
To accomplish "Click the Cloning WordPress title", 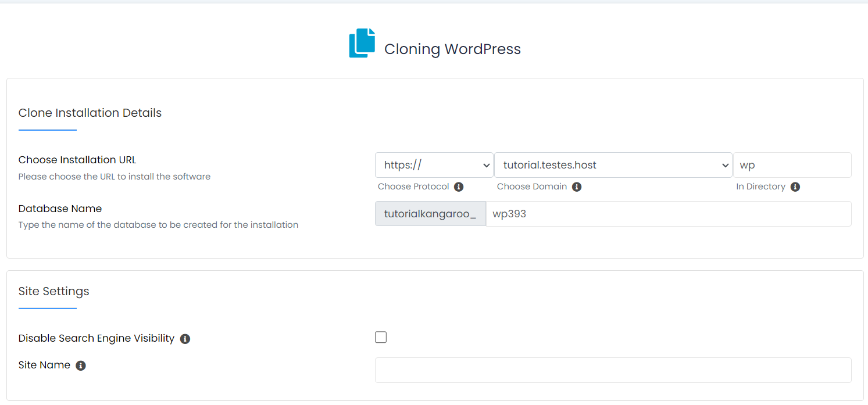I will click(x=452, y=49).
